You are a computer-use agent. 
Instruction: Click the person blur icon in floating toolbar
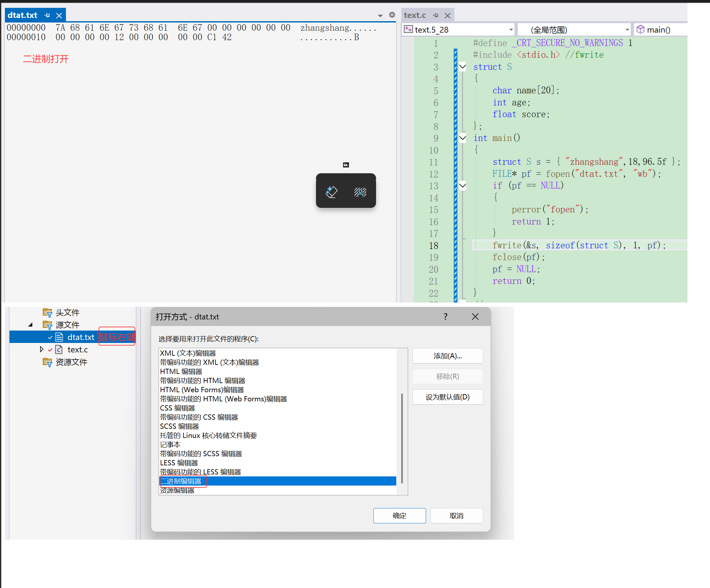360,192
